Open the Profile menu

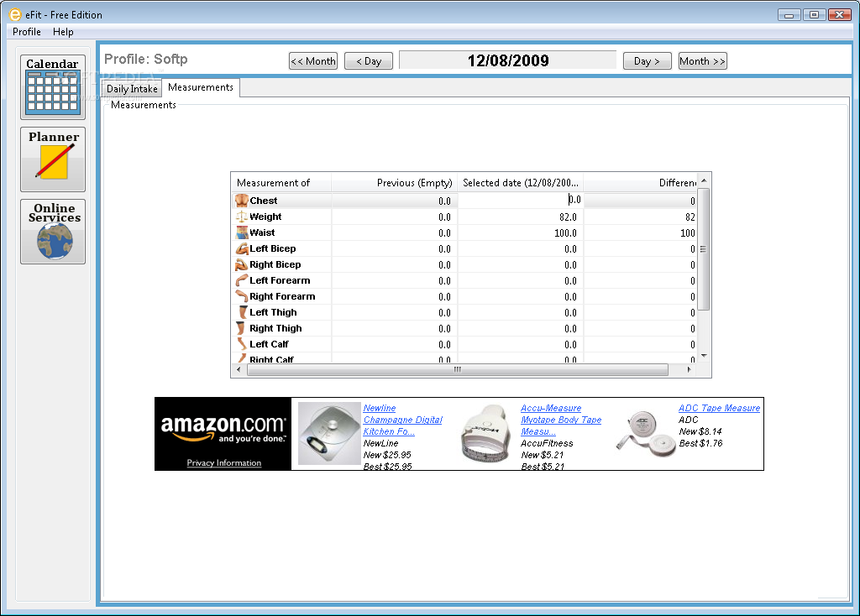[26, 32]
